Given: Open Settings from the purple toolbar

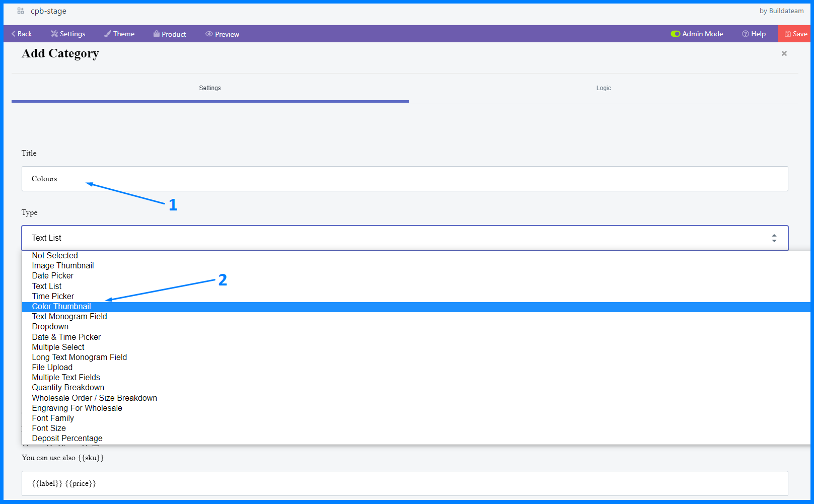Looking at the screenshot, I should point(68,34).
